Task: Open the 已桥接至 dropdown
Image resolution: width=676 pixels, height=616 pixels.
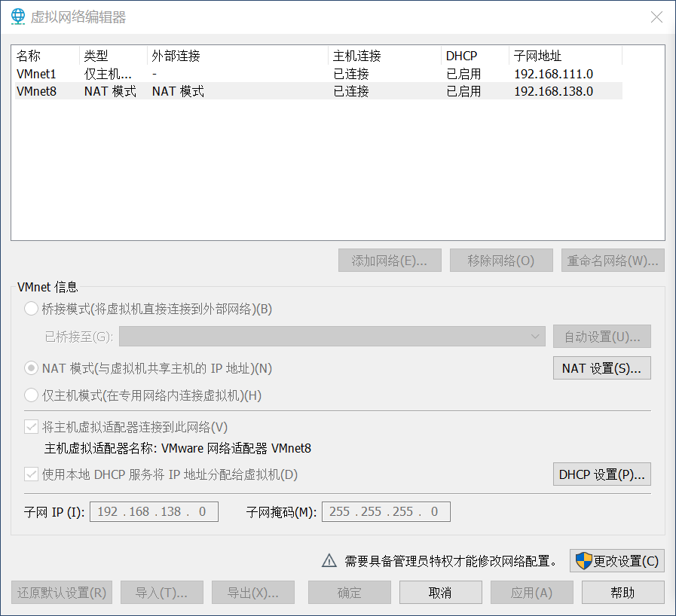Action: [332, 337]
